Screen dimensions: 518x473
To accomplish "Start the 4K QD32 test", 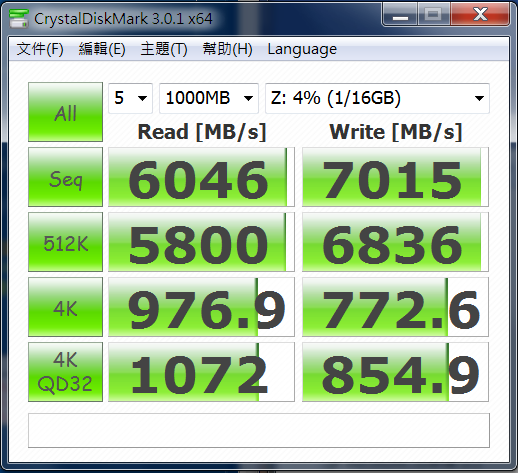I will pyautogui.click(x=65, y=372).
